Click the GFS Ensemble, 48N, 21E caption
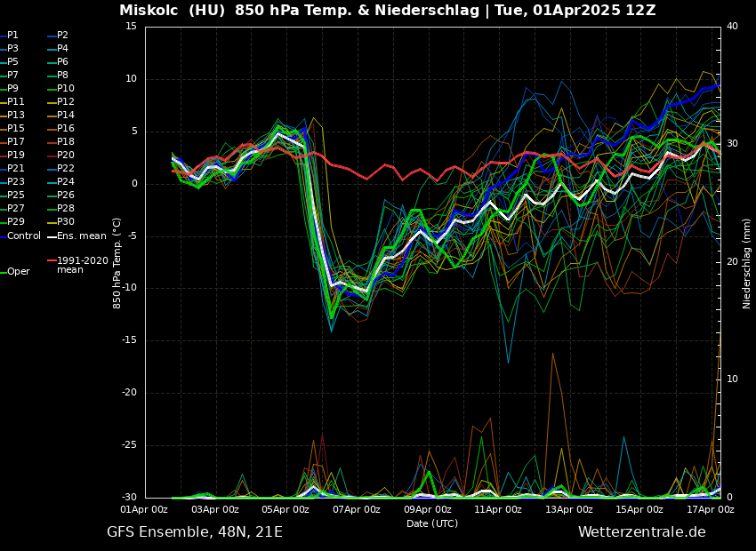Screen dimensions: 756x551 [195, 532]
